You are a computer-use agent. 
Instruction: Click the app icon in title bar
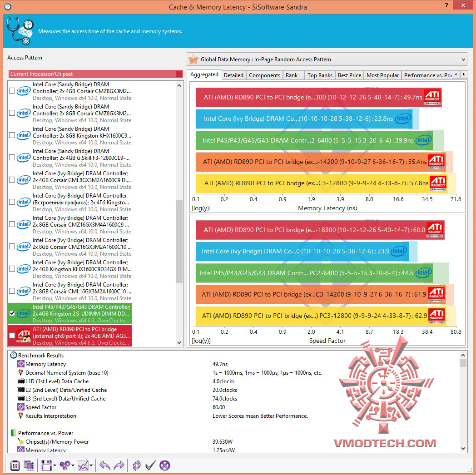[x=8, y=7]
